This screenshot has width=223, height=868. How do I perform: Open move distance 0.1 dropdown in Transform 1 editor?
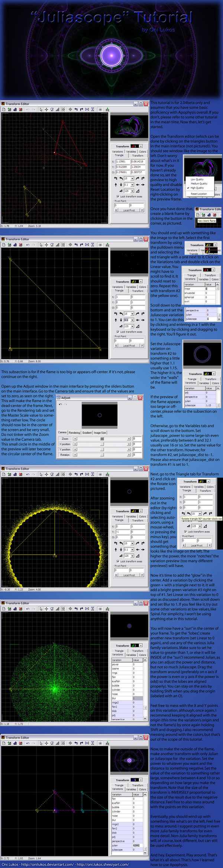pyautogui.click(x=132, y=185)
